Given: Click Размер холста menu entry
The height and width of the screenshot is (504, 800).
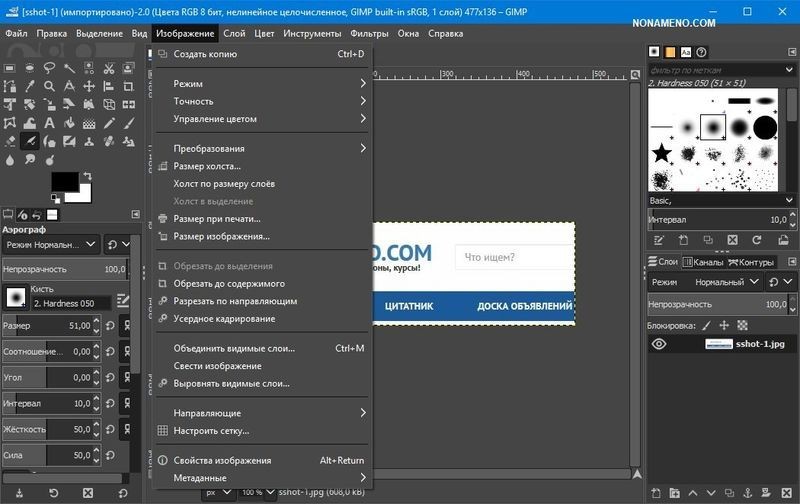Looking at the screenshot, I should [207, 166].
